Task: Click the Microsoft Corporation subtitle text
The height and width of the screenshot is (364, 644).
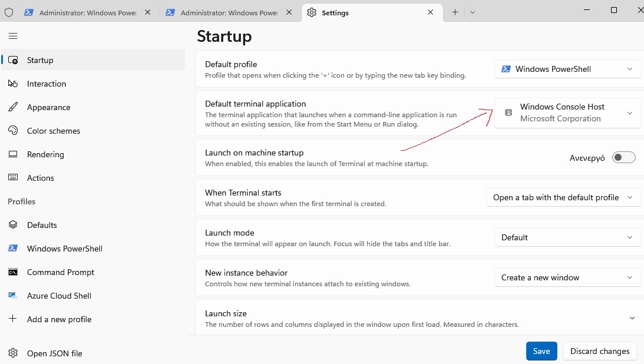Action: click(x=560, y=118)
